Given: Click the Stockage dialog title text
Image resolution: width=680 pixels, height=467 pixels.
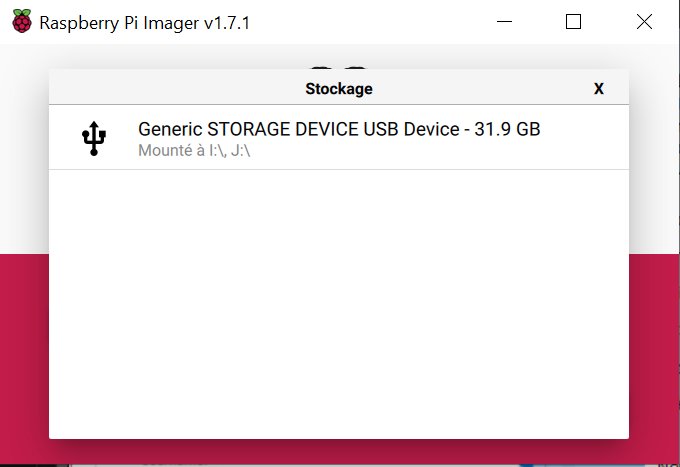Looking at the screenshot, I should pos(339,89).
